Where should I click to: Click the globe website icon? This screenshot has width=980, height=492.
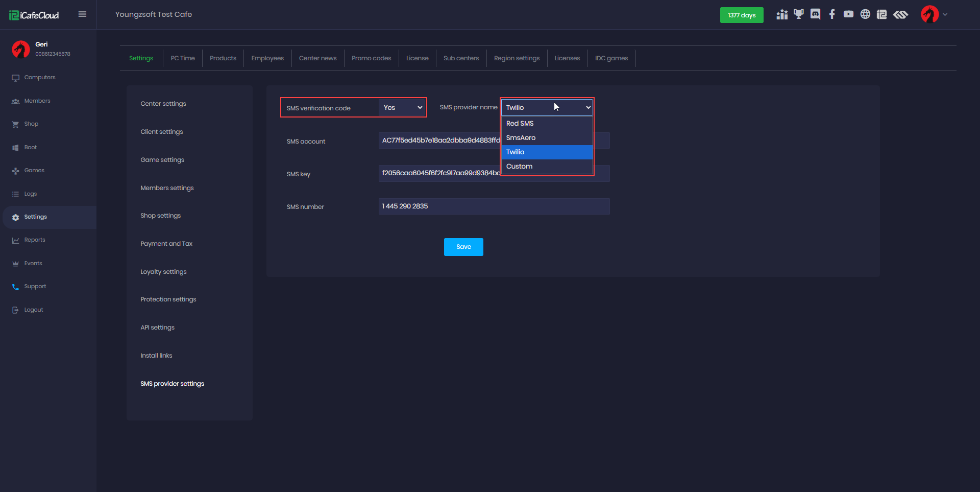[x=865, y=14]
